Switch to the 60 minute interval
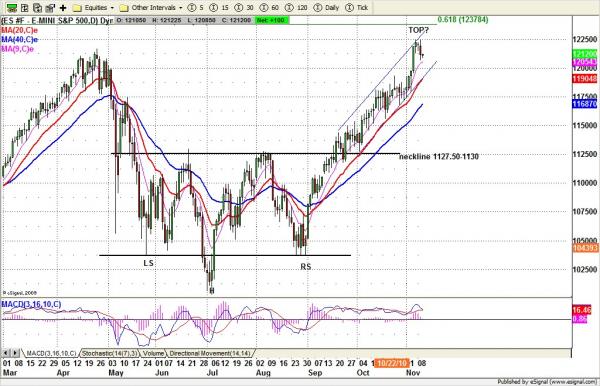 (269, 8)
